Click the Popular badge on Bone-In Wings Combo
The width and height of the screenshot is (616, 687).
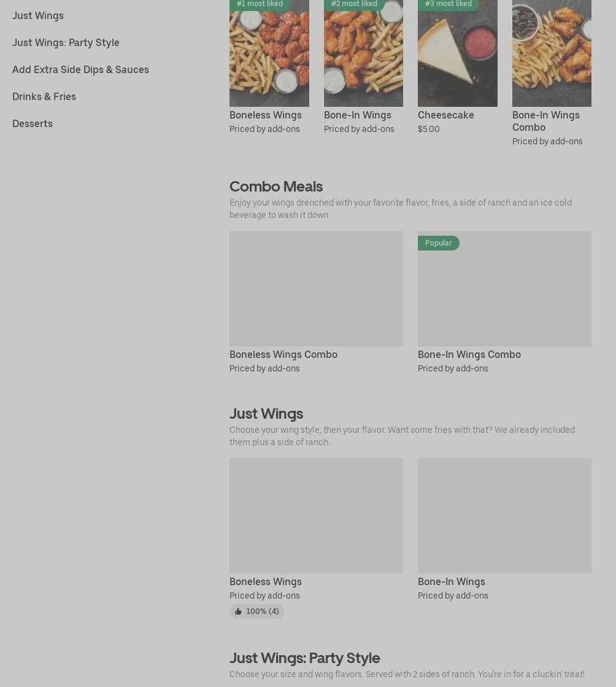(x=438, y=243)
